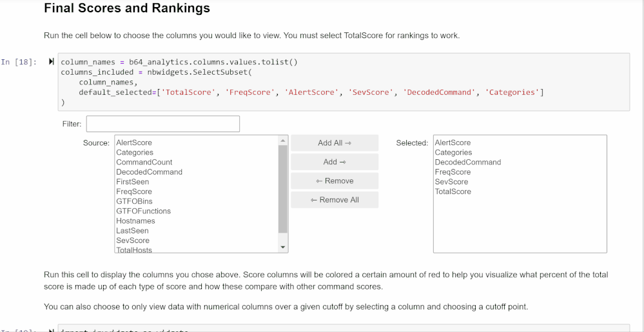
Task: Pick FirstSeen in the Source list
Action: [133, 182]
